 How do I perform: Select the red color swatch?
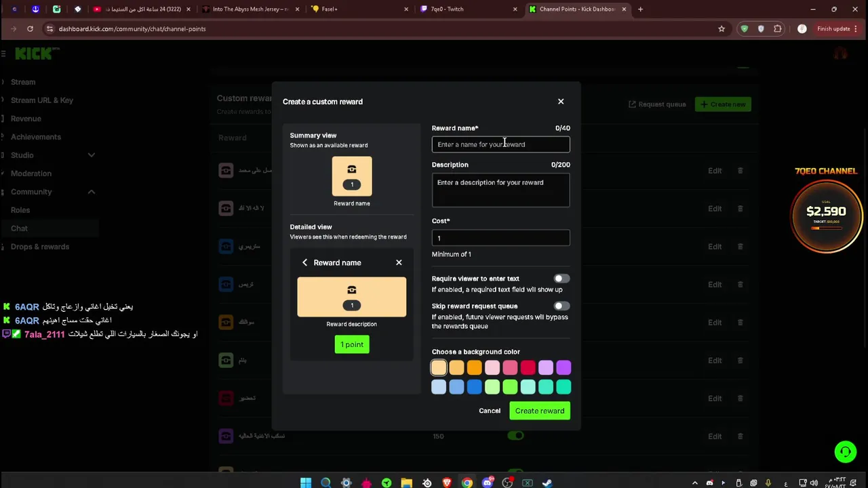tap(528, 368)
